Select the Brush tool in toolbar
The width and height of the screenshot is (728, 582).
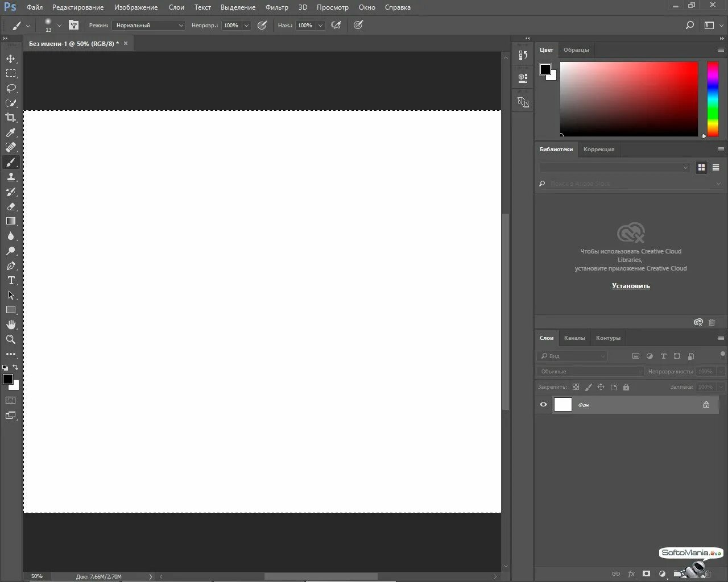coord(11,162)
